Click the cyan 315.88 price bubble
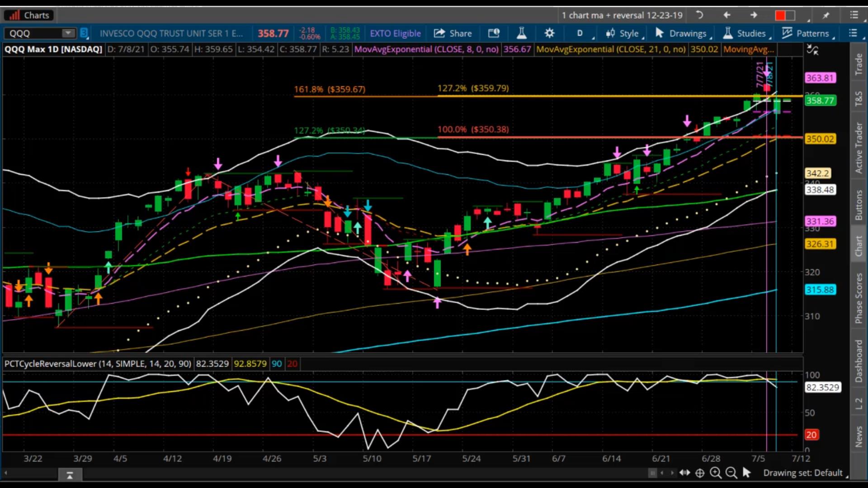This screenshot has height=488, width=868. pos(820,290)
